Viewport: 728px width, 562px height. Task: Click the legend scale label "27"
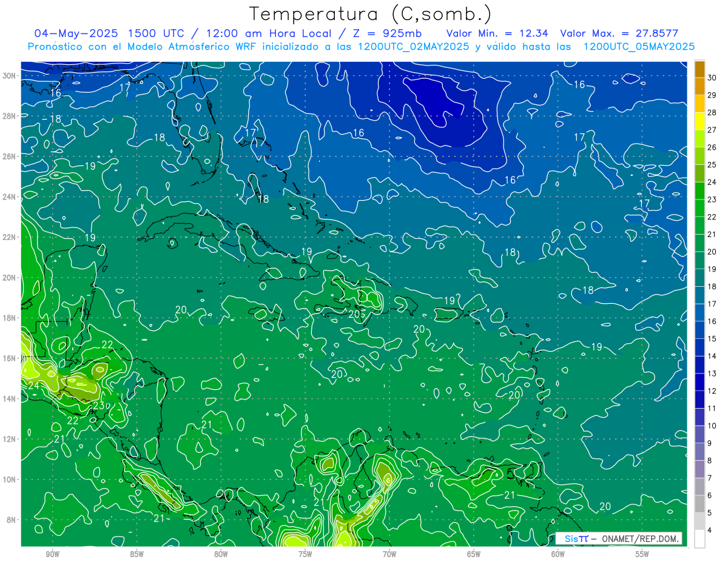[x=712, y=130]
